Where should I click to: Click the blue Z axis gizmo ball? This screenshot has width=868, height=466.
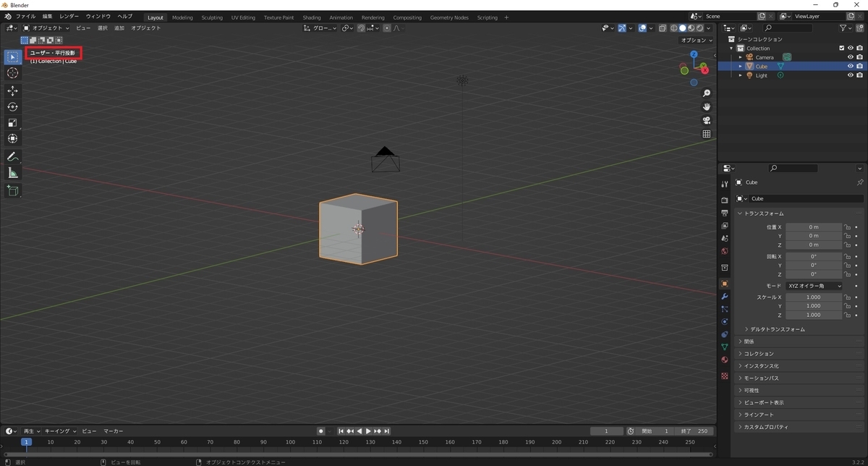tap(694, 54)
